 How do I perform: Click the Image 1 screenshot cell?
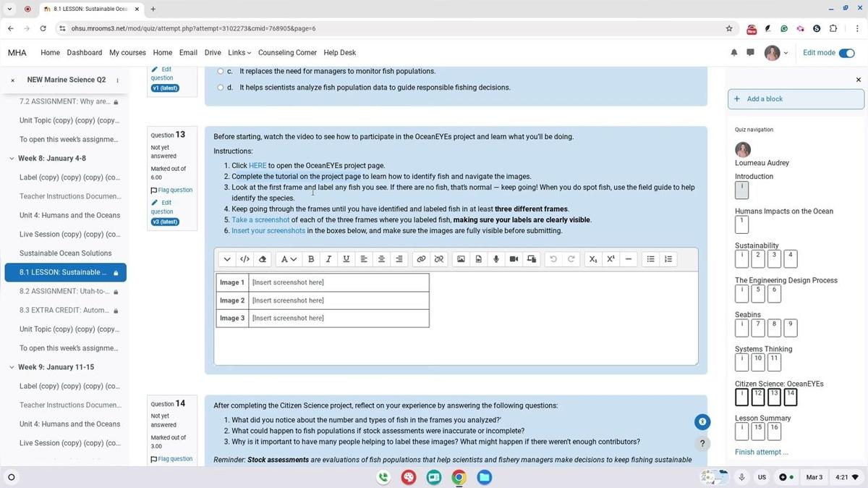coord(339,282)
